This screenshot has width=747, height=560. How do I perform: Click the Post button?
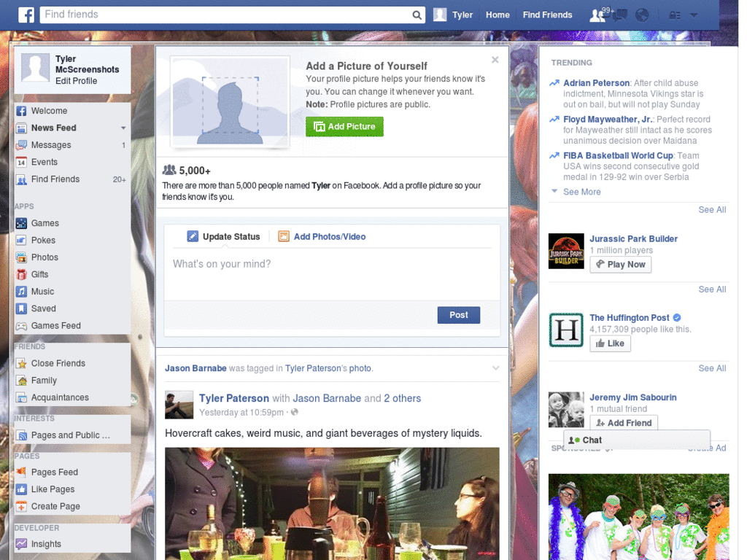458,315
